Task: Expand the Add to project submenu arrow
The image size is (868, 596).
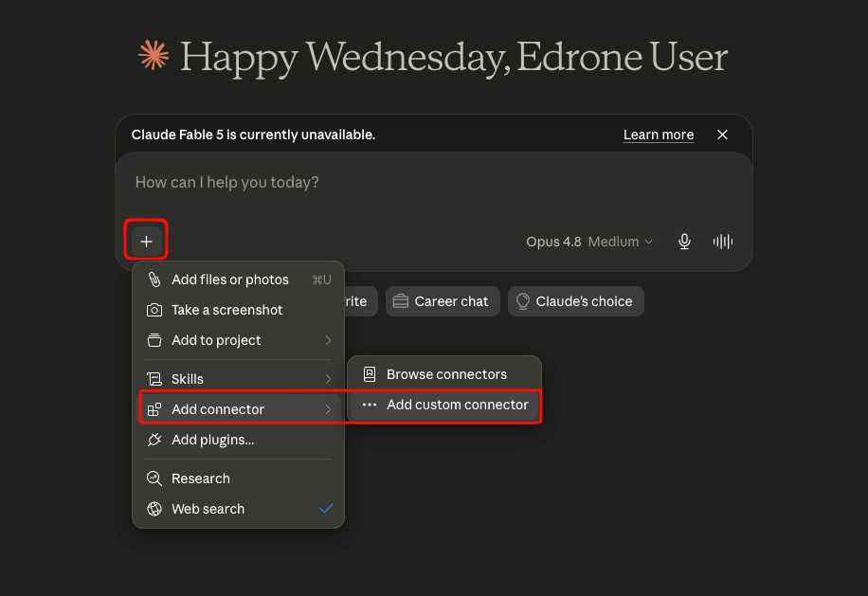Action: click(328, 340)
